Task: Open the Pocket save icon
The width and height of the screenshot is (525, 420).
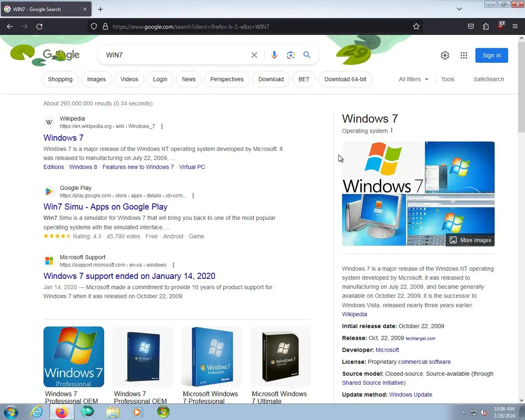Action: click(x=471, y=27)
